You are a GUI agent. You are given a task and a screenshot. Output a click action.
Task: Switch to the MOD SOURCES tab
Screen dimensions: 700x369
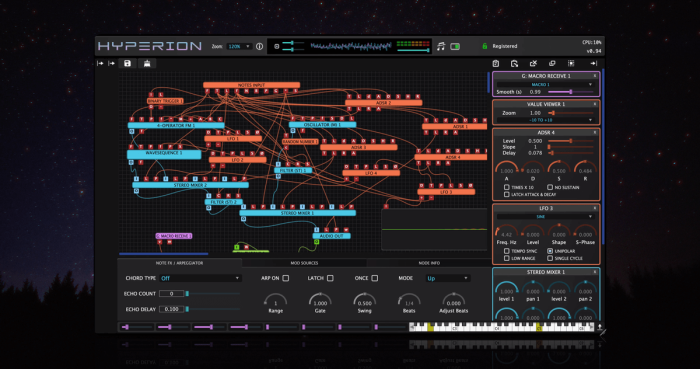[x=304, y=263]
